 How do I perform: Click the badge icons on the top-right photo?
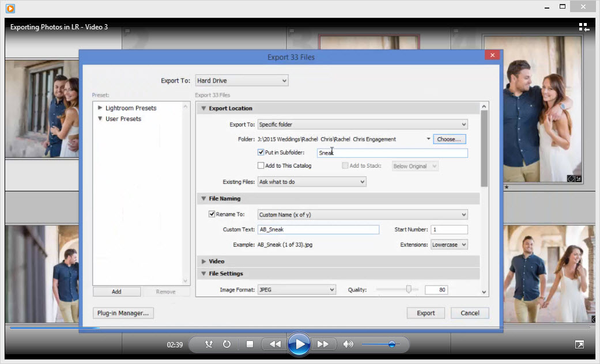(574, 179)
